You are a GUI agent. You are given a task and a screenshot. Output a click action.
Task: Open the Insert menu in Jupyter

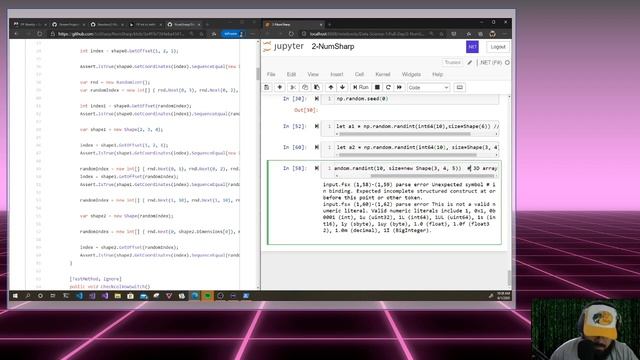click(337, 74)
